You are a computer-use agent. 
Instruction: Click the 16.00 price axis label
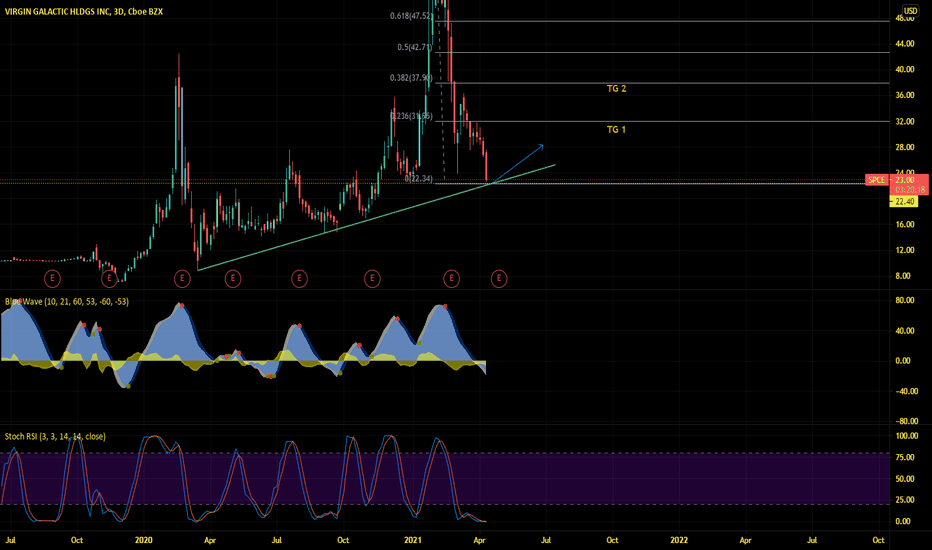point(905,224)
